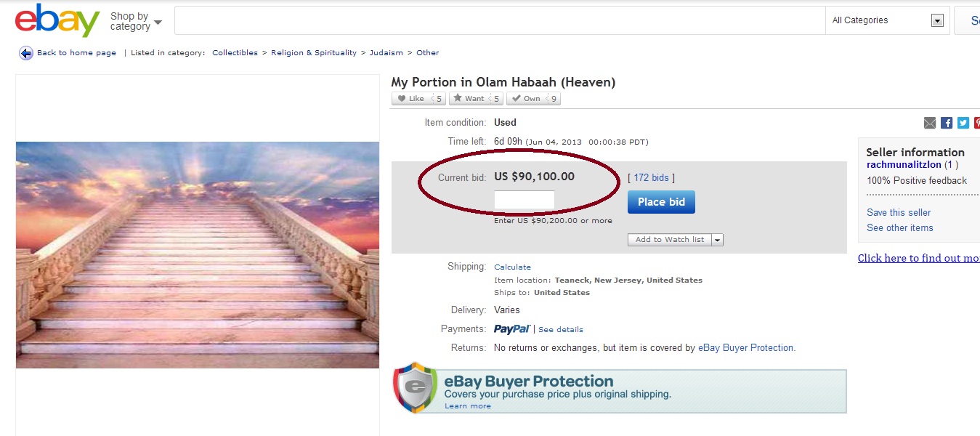
Task: Expand the All Categories dropdown
Action: (937, 20)
